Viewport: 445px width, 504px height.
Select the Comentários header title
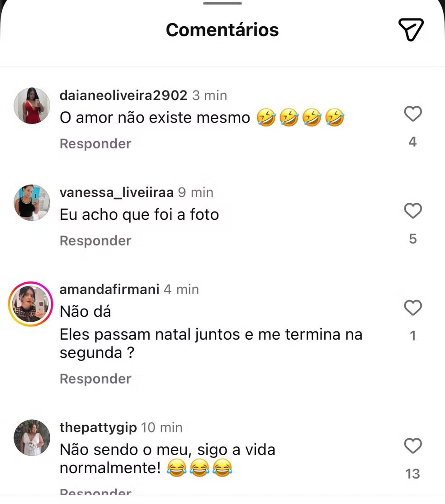coord(222,29)
